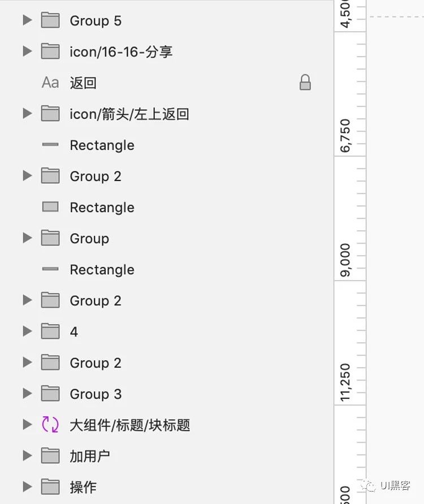Select the layer named 4

(x=74, y=332)
